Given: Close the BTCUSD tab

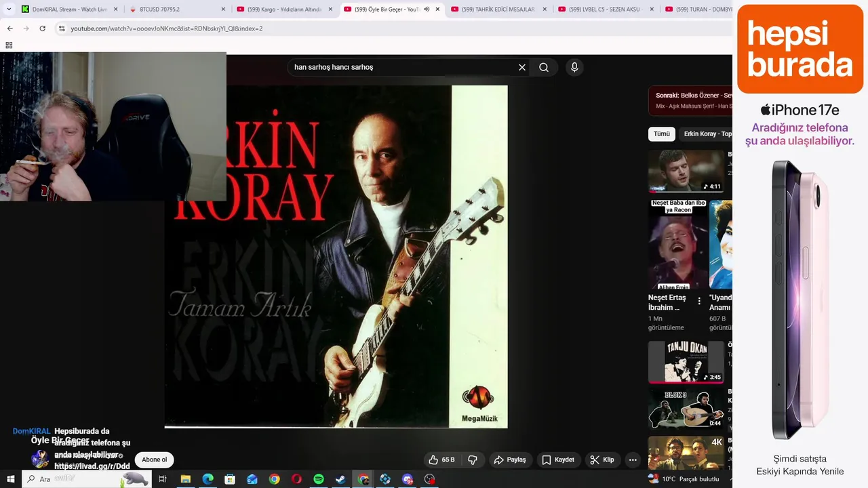Looking at the screenshot, I should tap(223, 9).
